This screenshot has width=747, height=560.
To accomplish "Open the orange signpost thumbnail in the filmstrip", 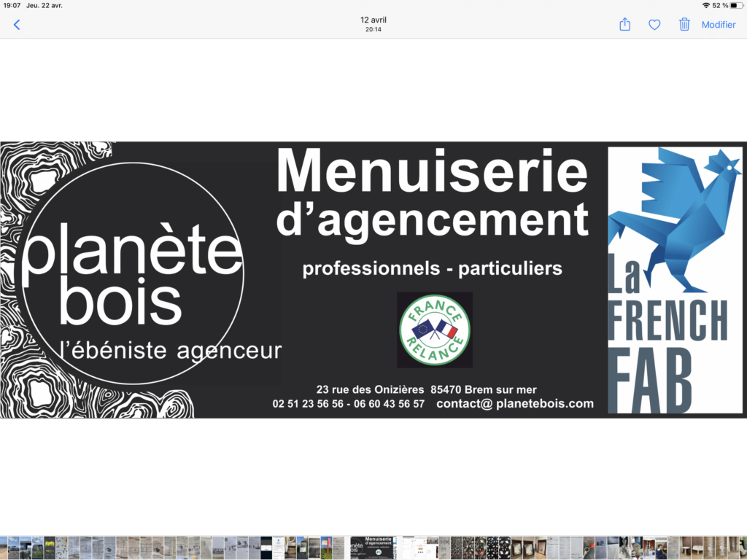I will point(326,548).
